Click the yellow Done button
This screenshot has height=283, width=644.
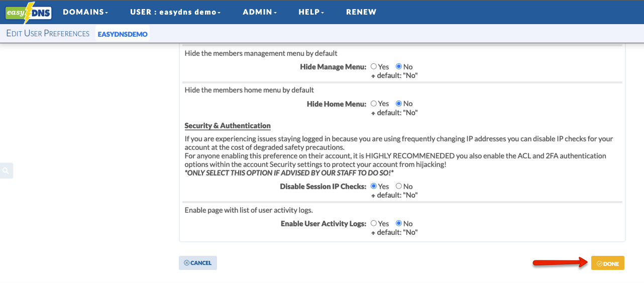tap(607, 263)
